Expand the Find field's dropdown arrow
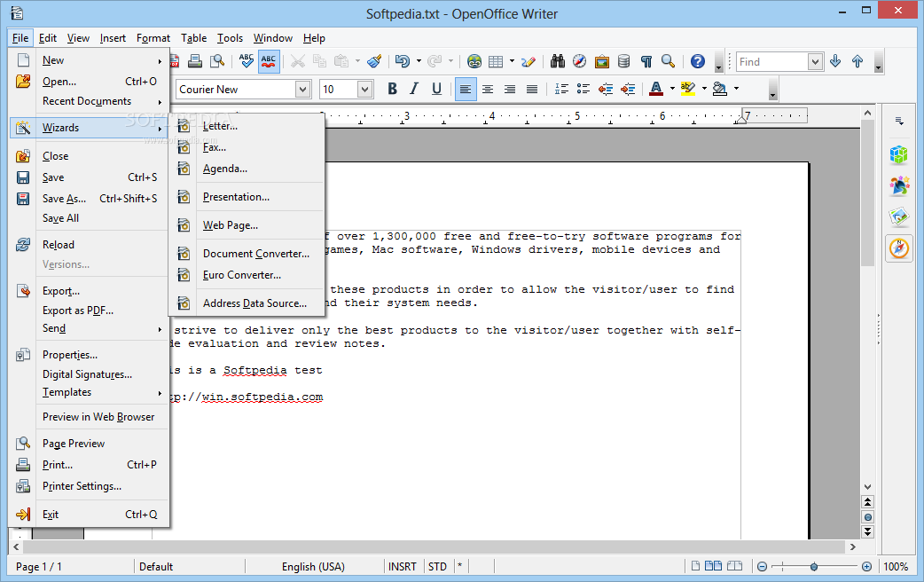 click(815, 61)
